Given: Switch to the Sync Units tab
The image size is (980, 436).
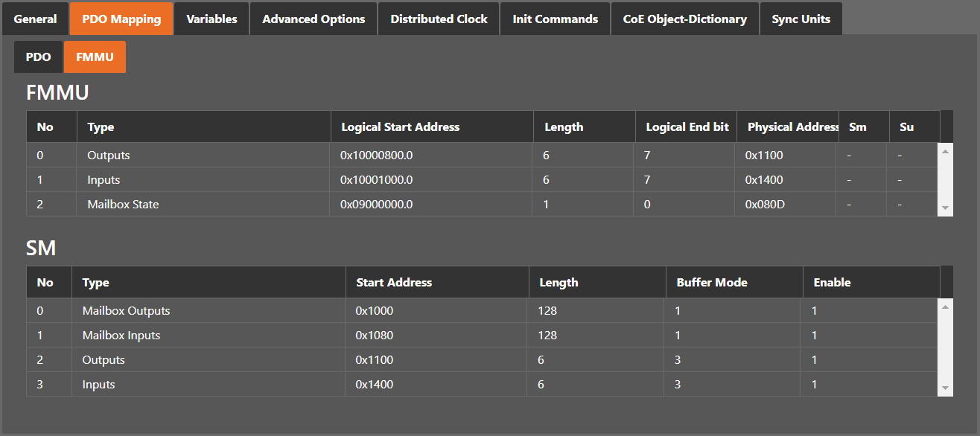Looking at the screenshot, I should pos(801,19).
